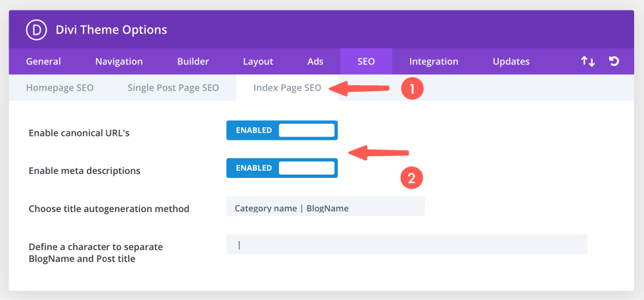Click the Enable canonical URL's label
This screenshot has width=644, height=300.
click(80, 133)
